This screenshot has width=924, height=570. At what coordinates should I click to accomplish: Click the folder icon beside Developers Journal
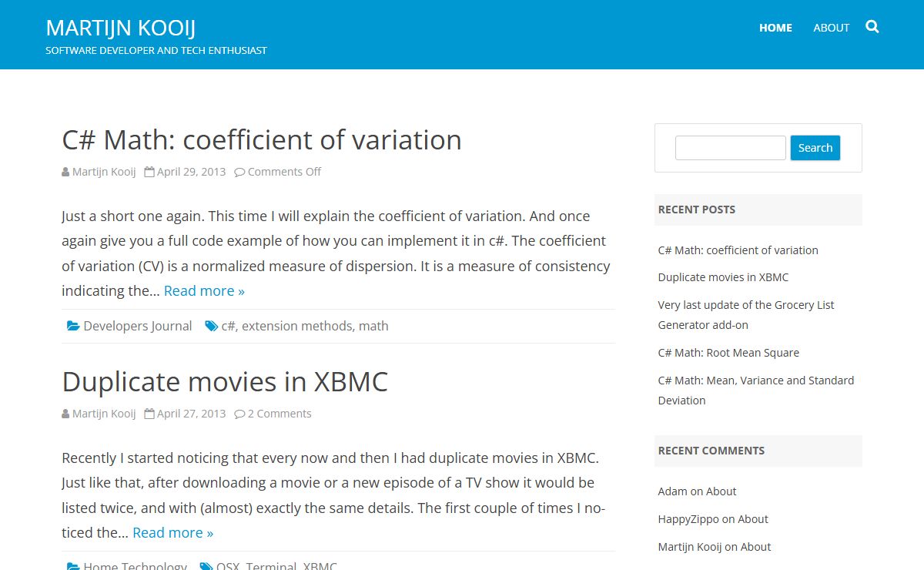[x=73, y=326]
